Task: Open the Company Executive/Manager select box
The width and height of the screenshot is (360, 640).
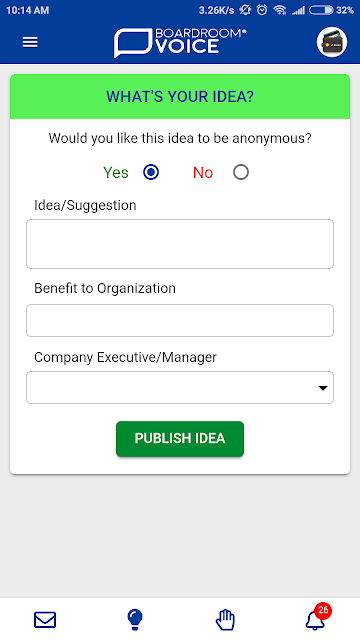Action: (180, 387)
